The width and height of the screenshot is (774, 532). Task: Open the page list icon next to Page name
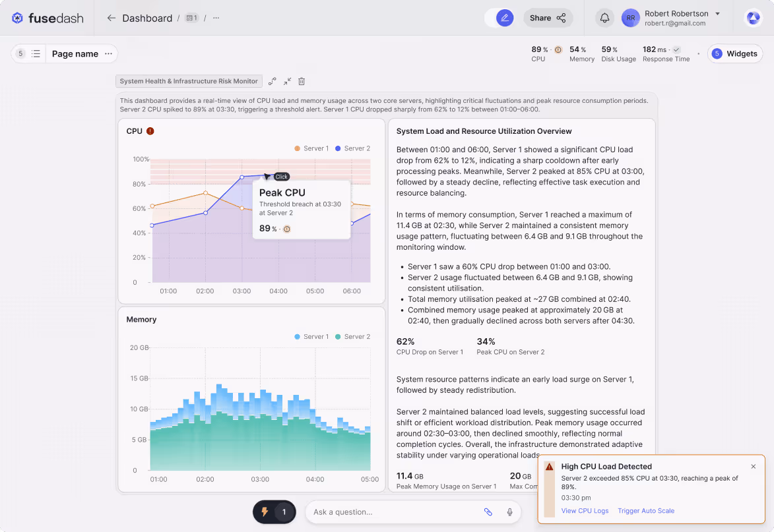point(36,53)
